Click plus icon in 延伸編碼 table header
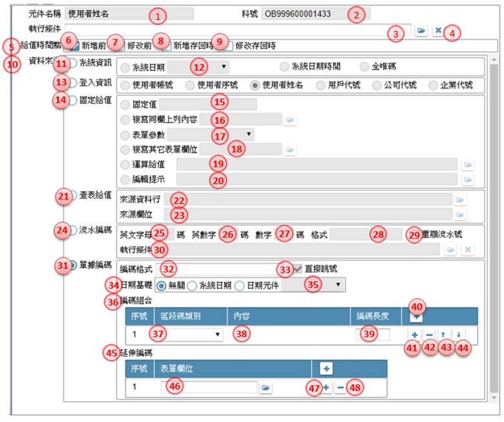The image size is (504, 422). (x=326, y=368)
